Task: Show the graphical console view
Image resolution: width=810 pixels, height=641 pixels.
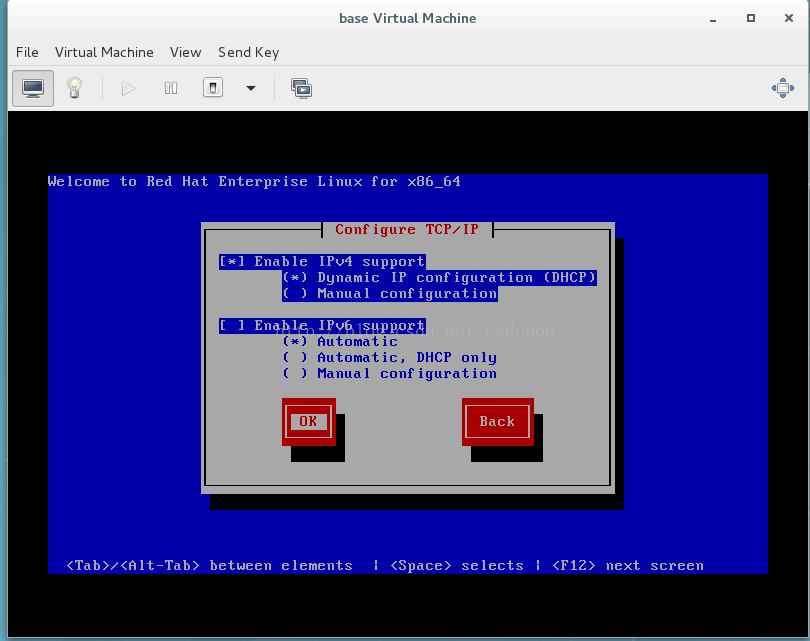Action: pyautogui.click(x=33, y=88)
